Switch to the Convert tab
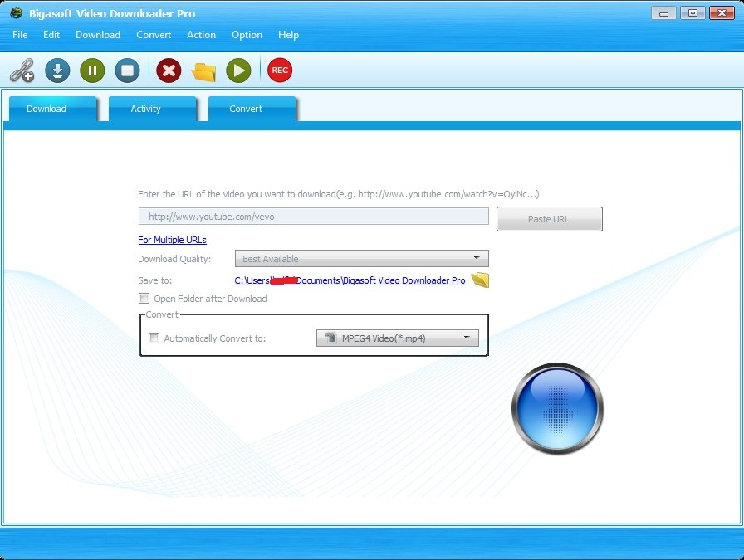 pyautogui.click(x=252, y=109)
